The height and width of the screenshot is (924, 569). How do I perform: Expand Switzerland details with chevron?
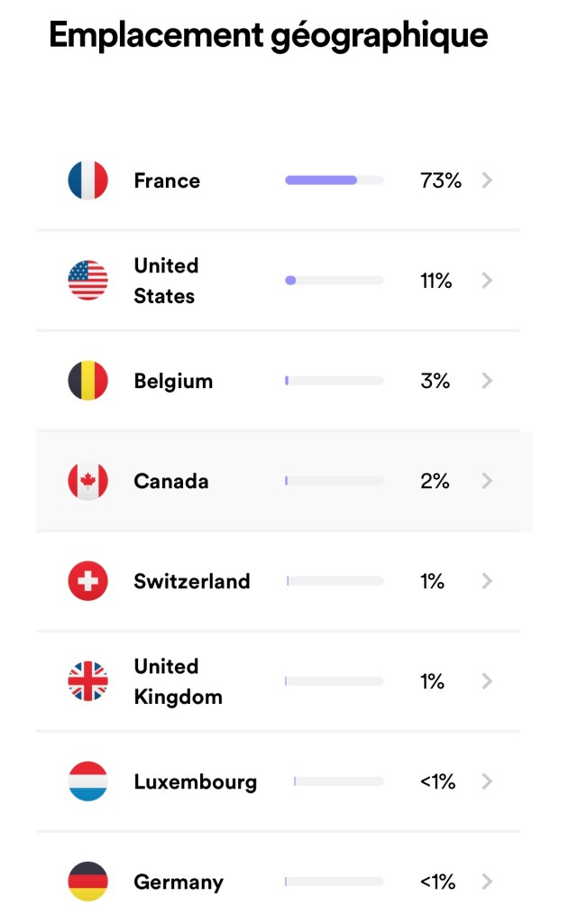pos(487,581)
